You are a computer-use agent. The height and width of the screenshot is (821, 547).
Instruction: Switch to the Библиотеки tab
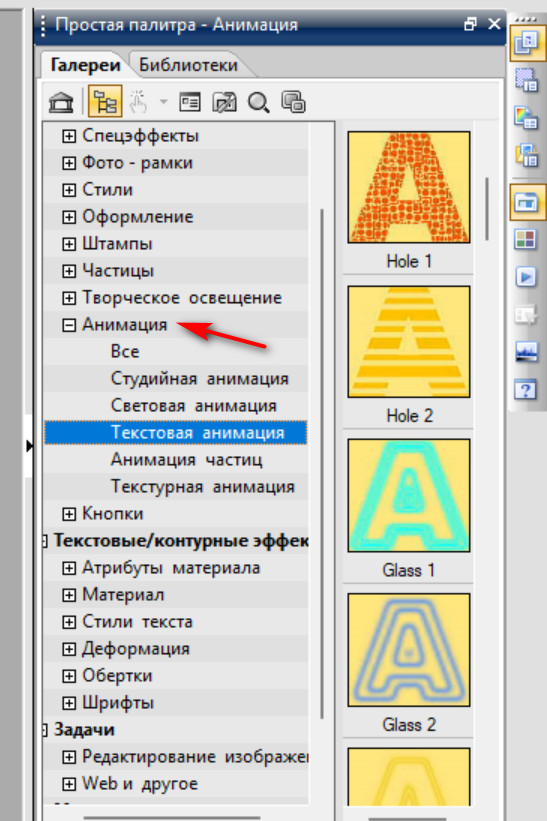[188, 65]
